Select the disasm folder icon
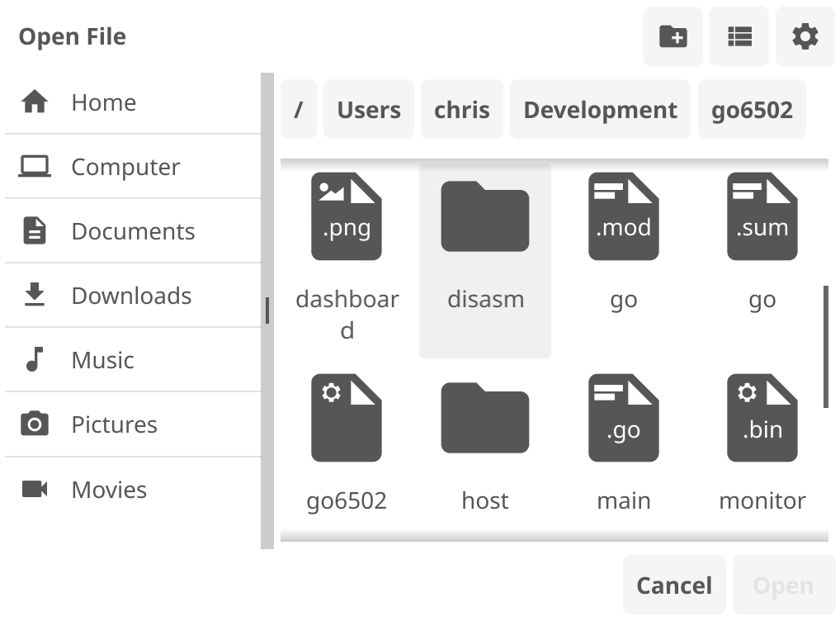Image resolution: width=840 pixels, height=621 pixels. tap(485, 216)
